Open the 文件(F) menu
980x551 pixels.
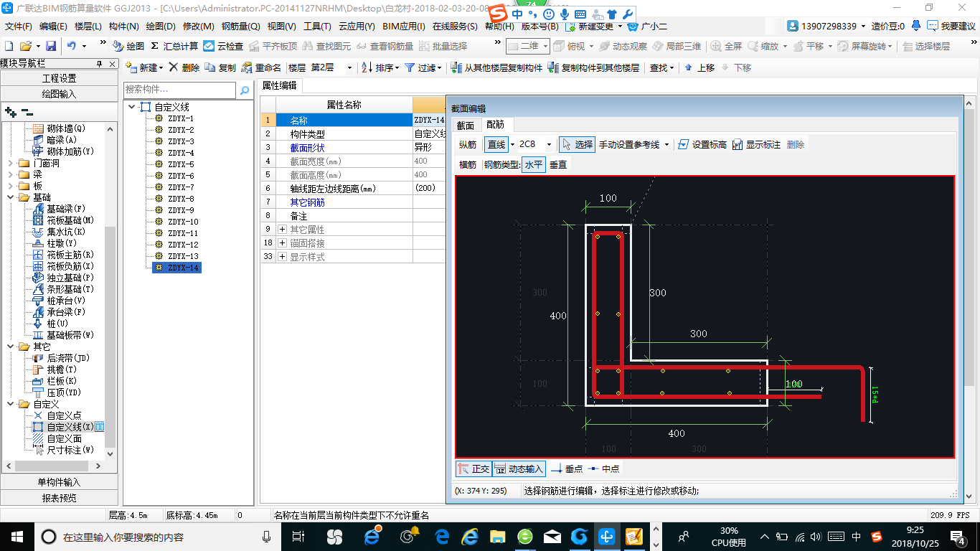(x=19, y=27)
